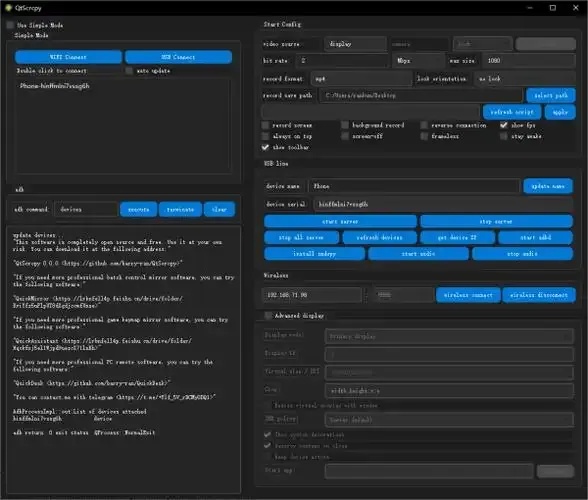Image resolution: width=588 pixels, height=500 pixels.
Task: Click the refresh devices button
Action: tap(380, 237)
